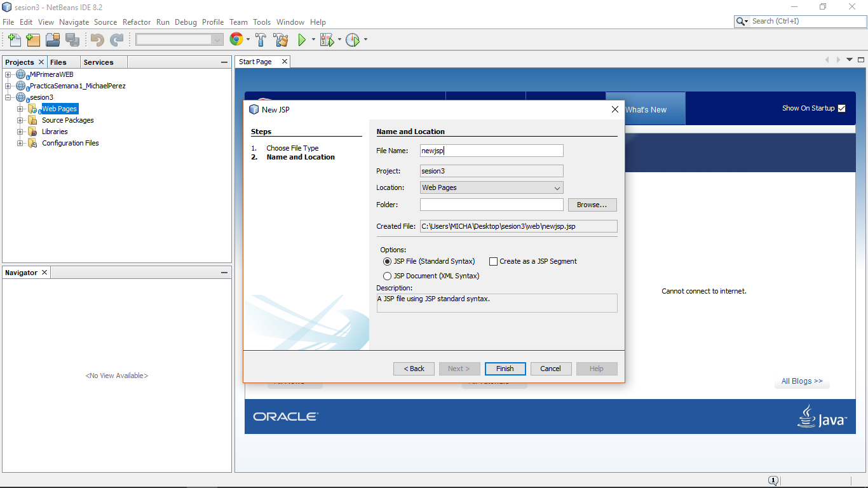
Task: Click the Profile Project clock icon
Action: (353, 40)
